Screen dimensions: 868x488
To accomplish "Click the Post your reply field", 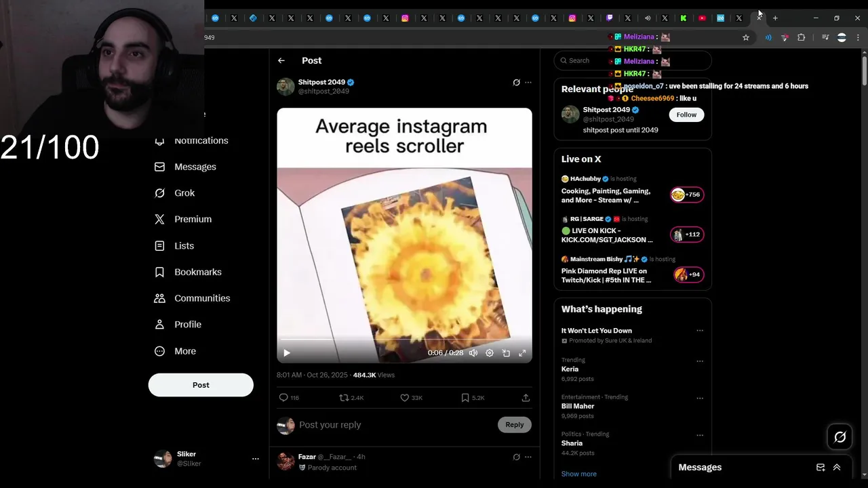I will coord(395,425).
